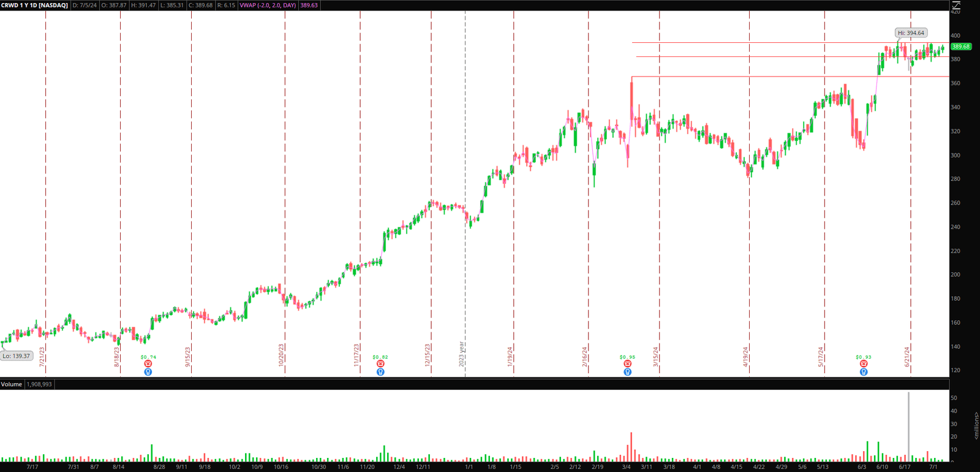
Task: Click the red phone icon under $0.93
Action: [864, 364]
